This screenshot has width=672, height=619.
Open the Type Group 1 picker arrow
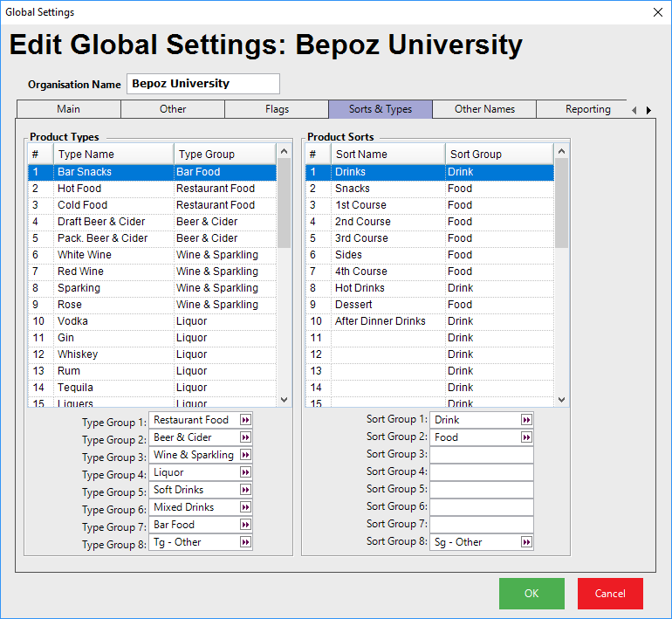pyautogui.click(x=245, y=420)
